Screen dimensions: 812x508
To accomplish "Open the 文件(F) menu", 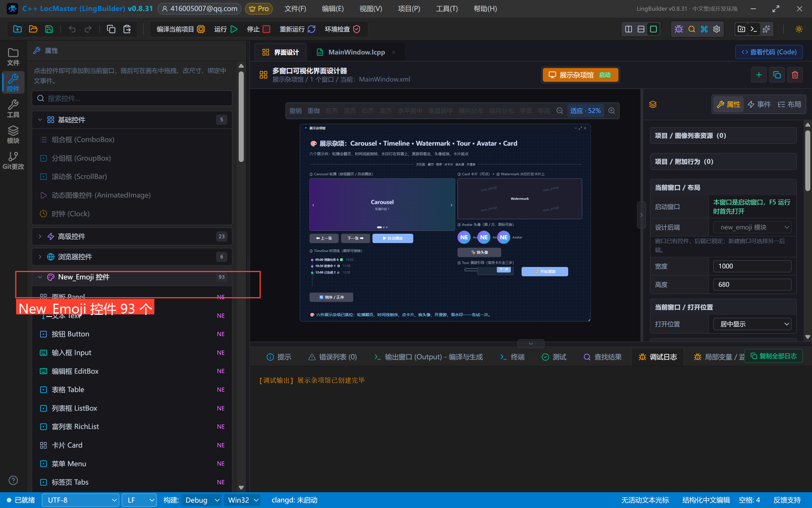I will (295, 9).
